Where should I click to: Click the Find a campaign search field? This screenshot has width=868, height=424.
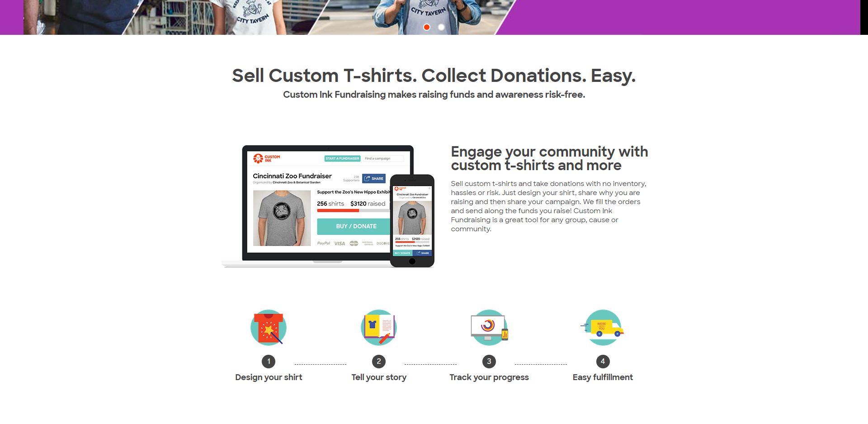coord(383,158)
